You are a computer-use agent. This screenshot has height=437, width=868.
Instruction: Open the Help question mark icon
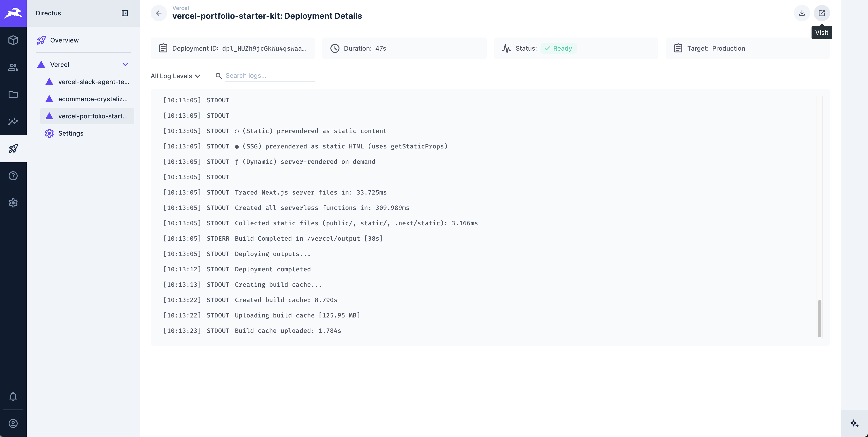13,175
